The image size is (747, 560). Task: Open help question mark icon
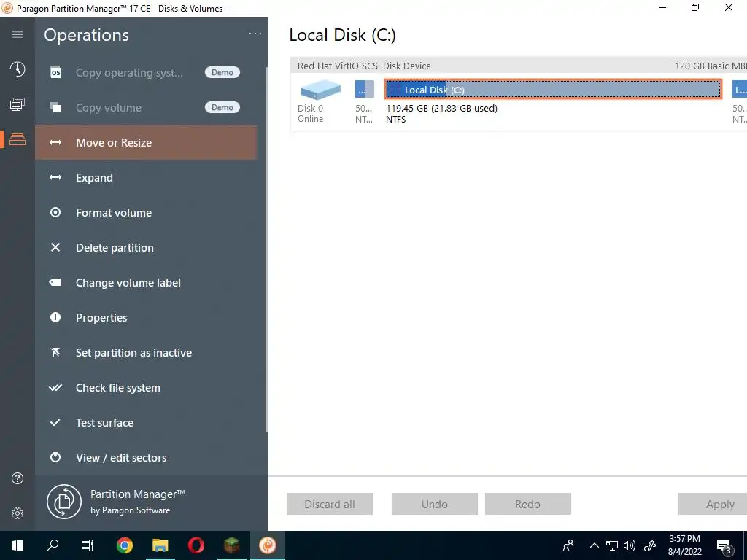coord(18,478)
